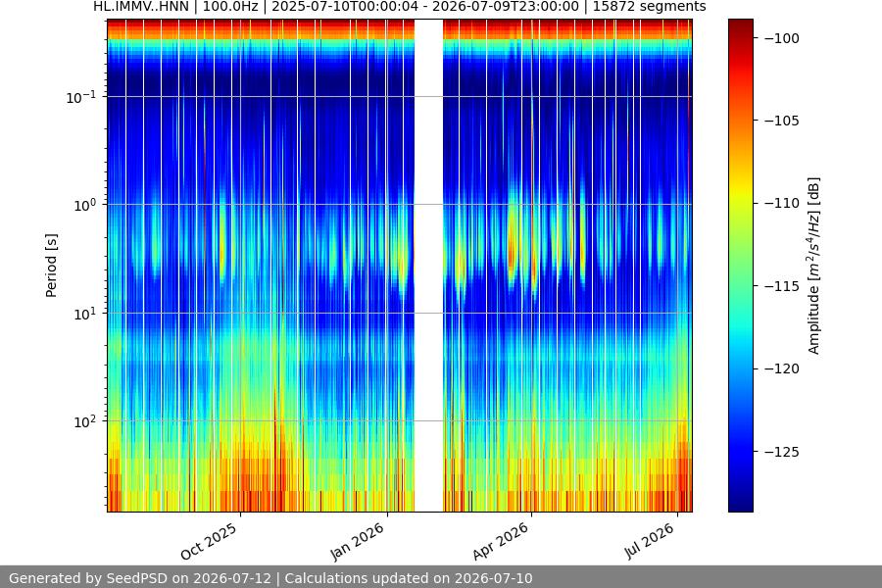This screenshot has height=588, width=882.
Task: Click the white data gap in the spectrogram
Action: (x=428, y=265)
